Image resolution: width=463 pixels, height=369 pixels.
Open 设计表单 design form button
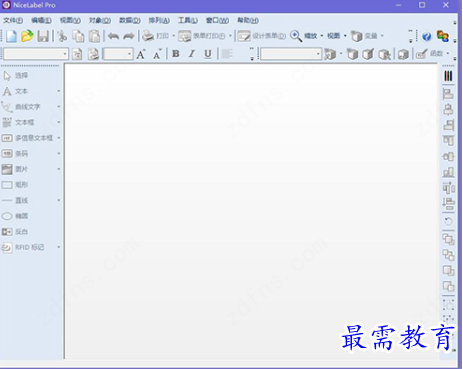click(x=262, y=36)
